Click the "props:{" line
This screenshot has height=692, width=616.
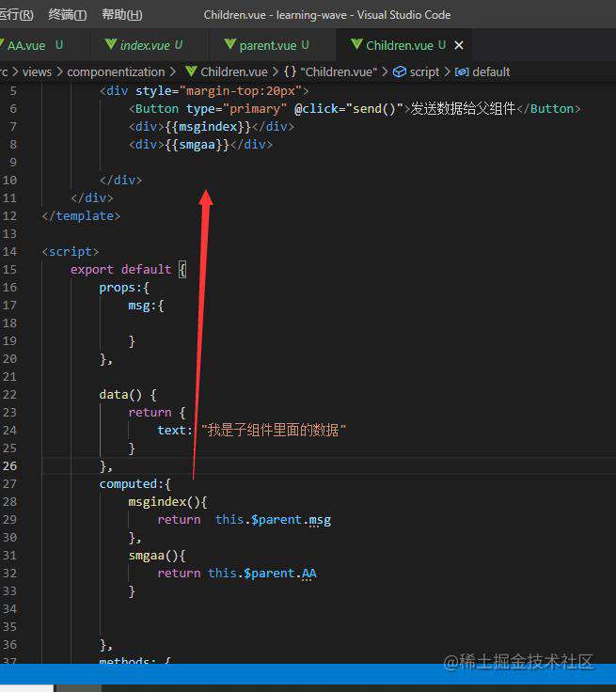(124, 288)
